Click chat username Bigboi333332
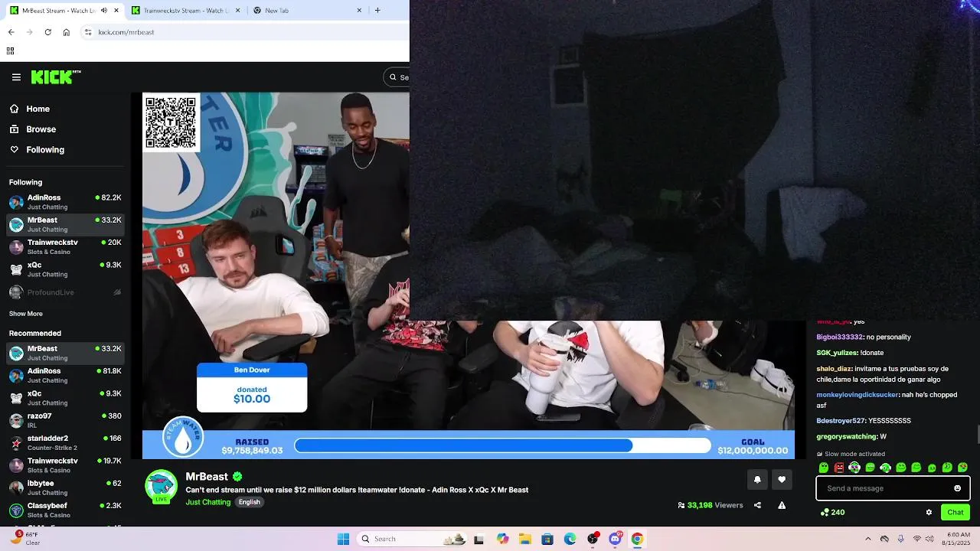Viewport: 980px width, 551px height. click(839, 337)
